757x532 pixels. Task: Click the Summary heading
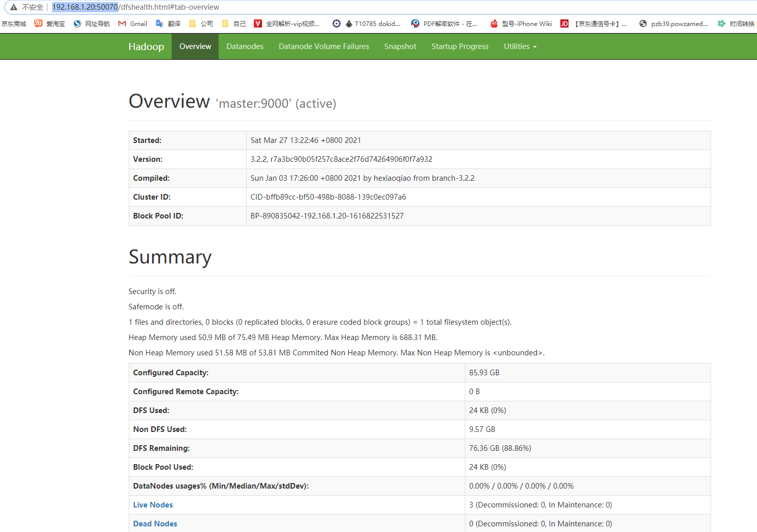(x=170, y=257)
